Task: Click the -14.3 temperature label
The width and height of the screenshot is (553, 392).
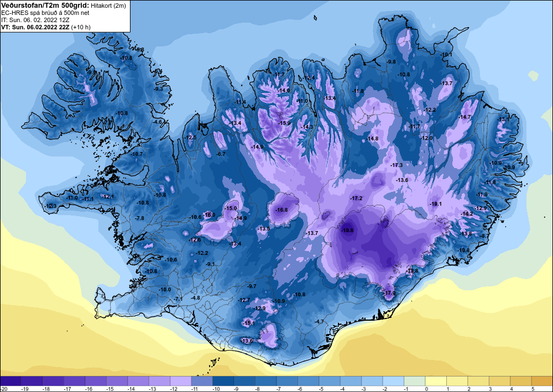Action: (x=307, y=127)
